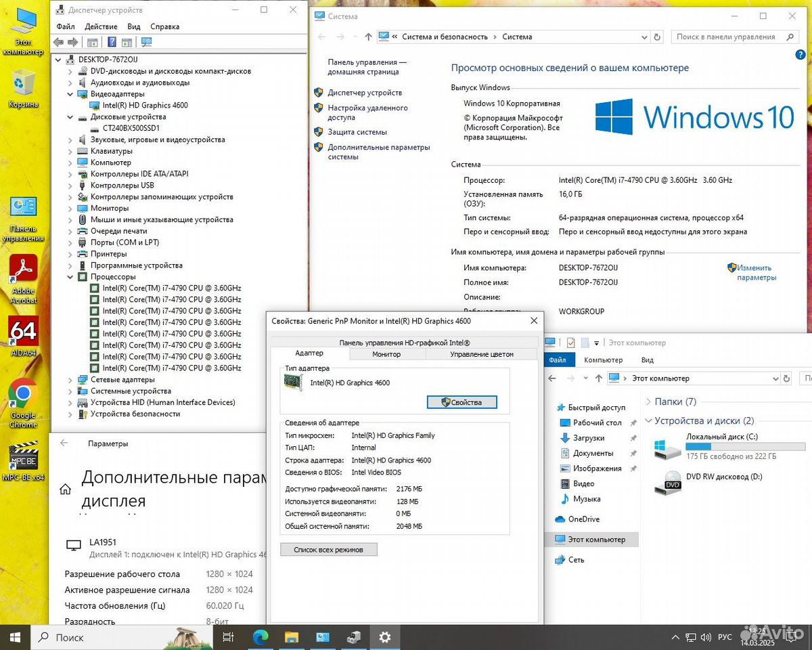This screenshot has height=650, width=812.
Task: Click Windows Start button
Action: (x=15, y=637)
